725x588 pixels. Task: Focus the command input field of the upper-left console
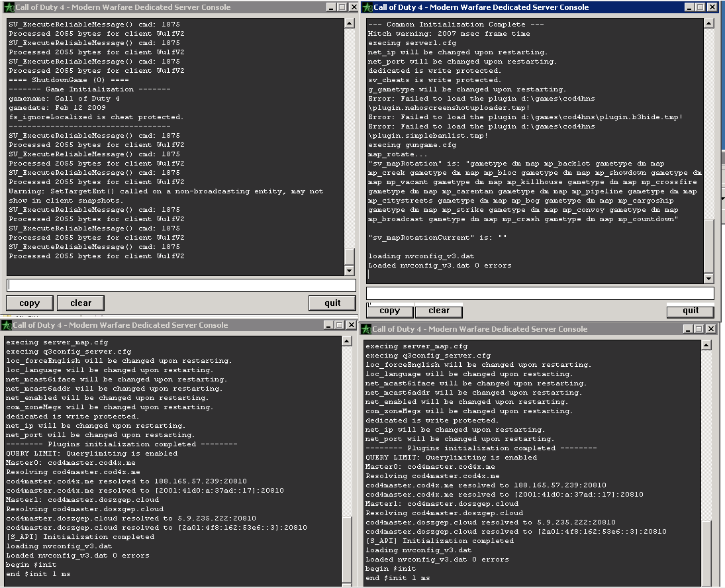[181, 285]
